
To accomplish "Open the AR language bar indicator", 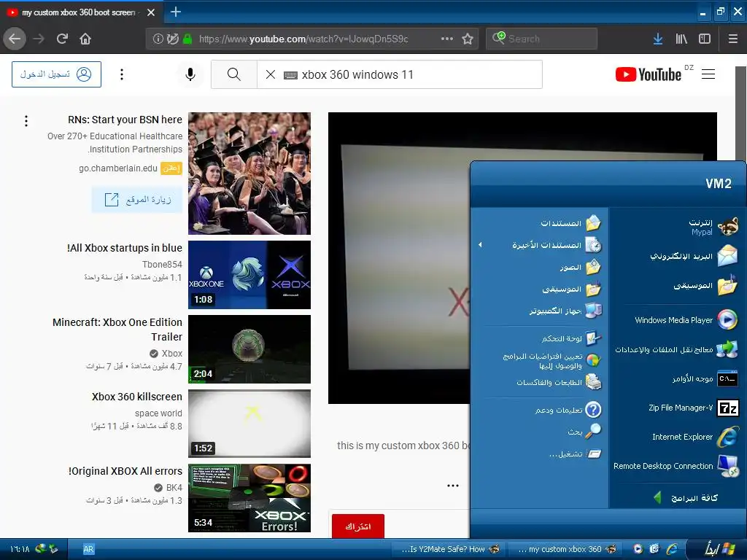I will click(x=88, y=549).
